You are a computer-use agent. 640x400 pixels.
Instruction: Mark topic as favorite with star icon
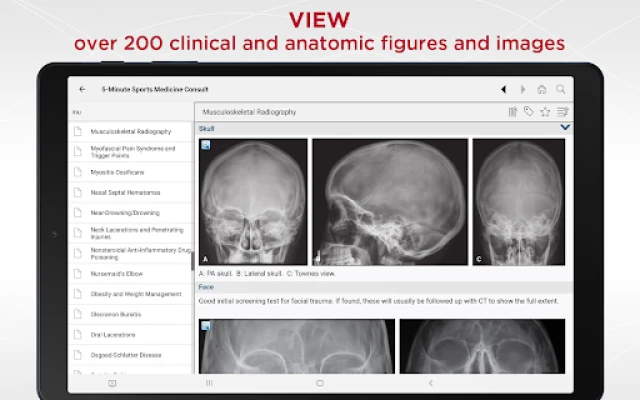click(x=545, y=111)
